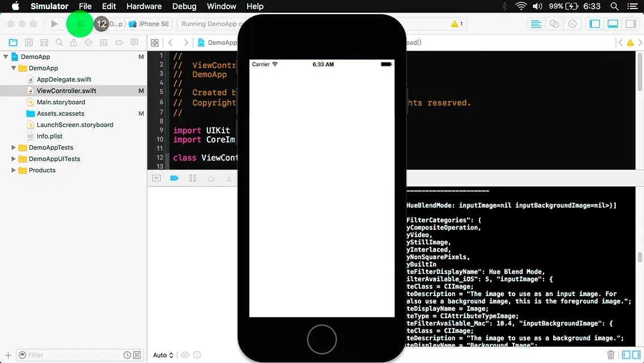
Task: Open the Test navigator diamond icon
Action: point(88,43)
